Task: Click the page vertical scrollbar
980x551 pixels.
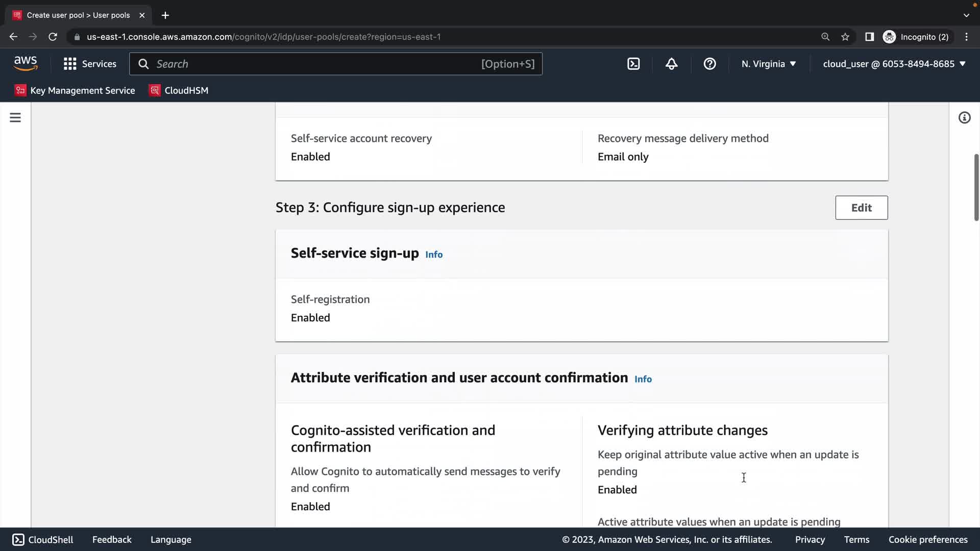Action: click(976, 187)
